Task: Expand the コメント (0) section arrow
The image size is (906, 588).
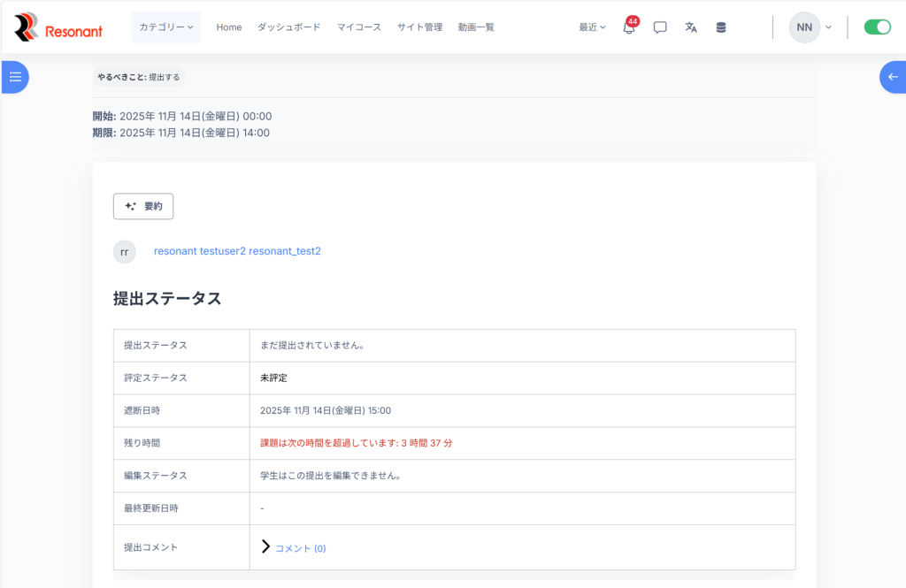Action: point(265,547)
